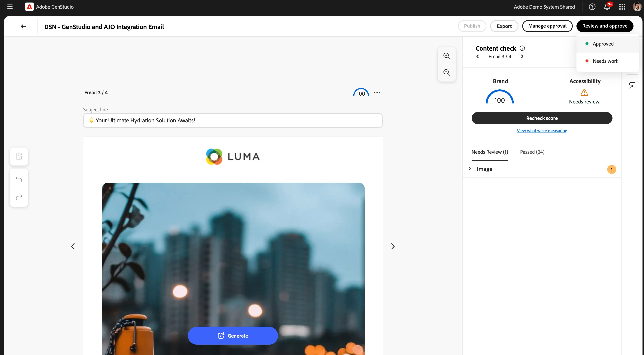This screenshot has width=644, height=355.
Task: Click the Brand score 100 gauge
Action: pyautogui.click(x=500, y=97)
